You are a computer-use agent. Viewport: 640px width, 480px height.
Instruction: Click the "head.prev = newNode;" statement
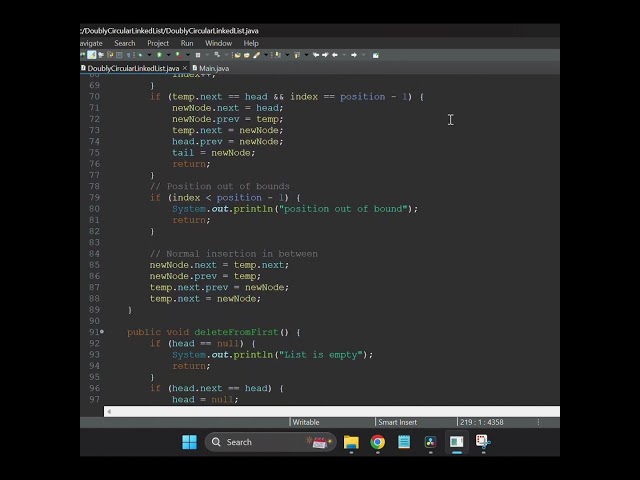click(227, 142)
